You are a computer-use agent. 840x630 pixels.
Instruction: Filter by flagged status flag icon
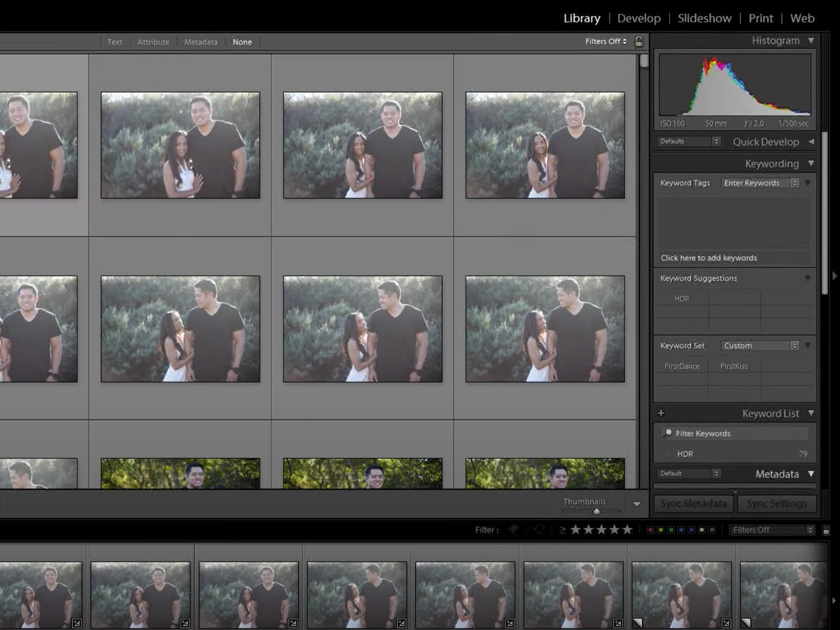[513, 530]
